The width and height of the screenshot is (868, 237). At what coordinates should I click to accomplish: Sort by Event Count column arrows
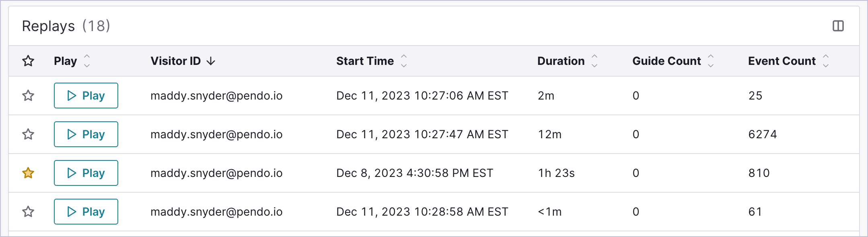tap(826, 61)
